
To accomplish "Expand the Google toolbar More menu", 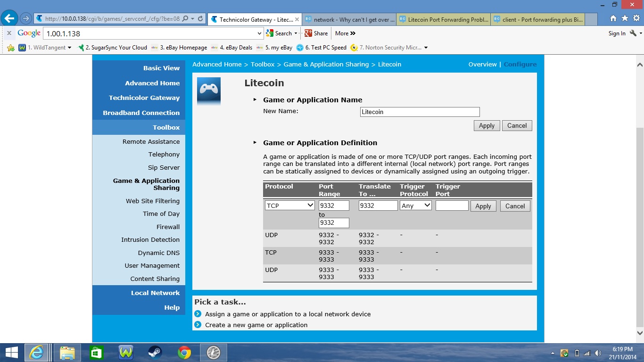I will 345,33.
